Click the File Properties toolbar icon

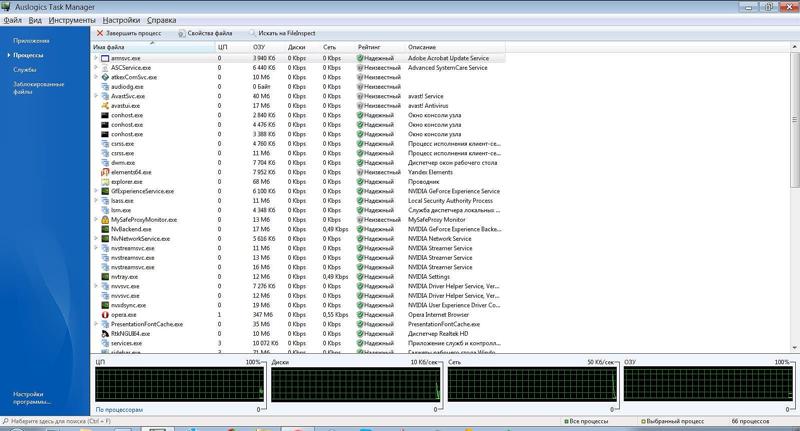[x=182, y=33]
